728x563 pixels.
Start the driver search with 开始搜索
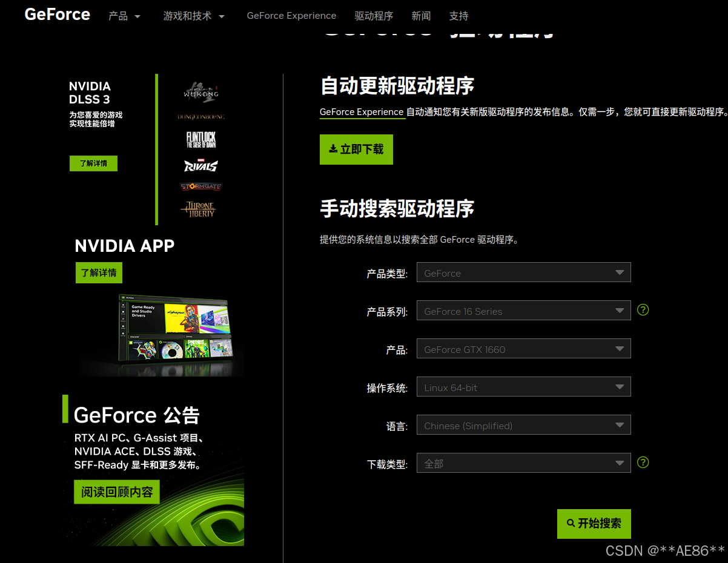[594, 524]
